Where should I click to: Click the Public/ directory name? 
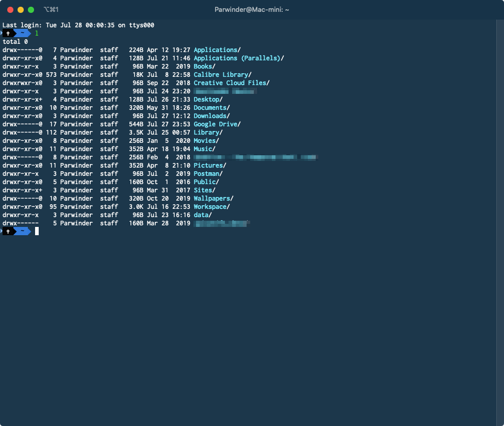pyautogui.click(x=206, y=182)
